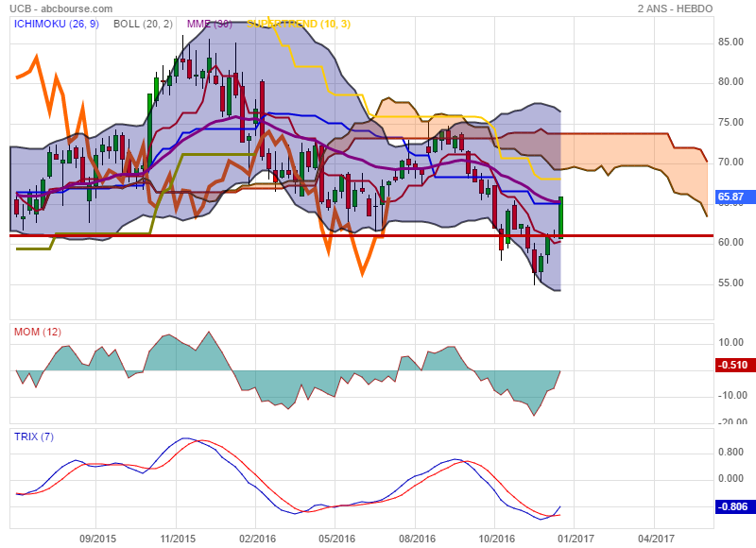This screenshot has width=756, height=548.
Task: Click the 10/2016 date axis label
Action: [497, 539]
